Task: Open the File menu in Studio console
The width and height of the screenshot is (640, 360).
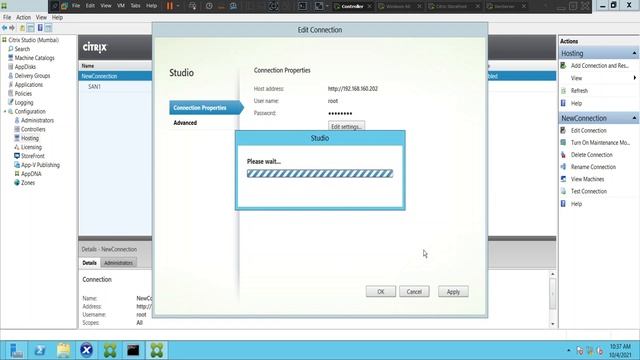Action: click(x=7, y=18)
